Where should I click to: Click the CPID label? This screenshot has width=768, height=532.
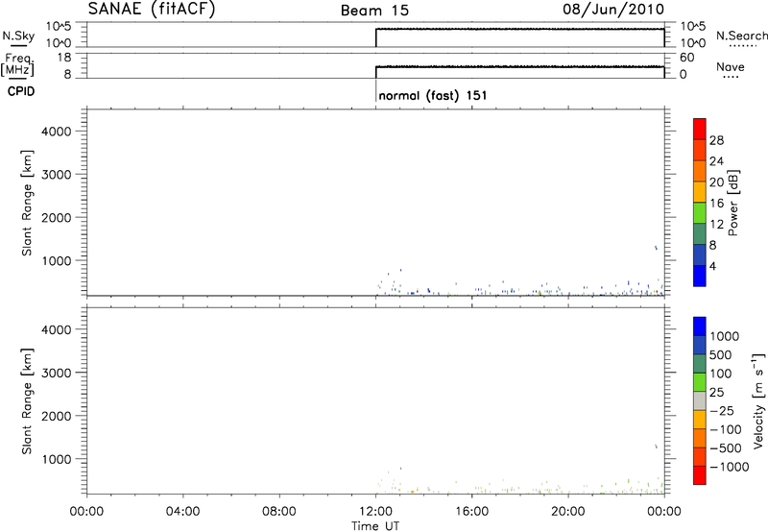[21, 91]
